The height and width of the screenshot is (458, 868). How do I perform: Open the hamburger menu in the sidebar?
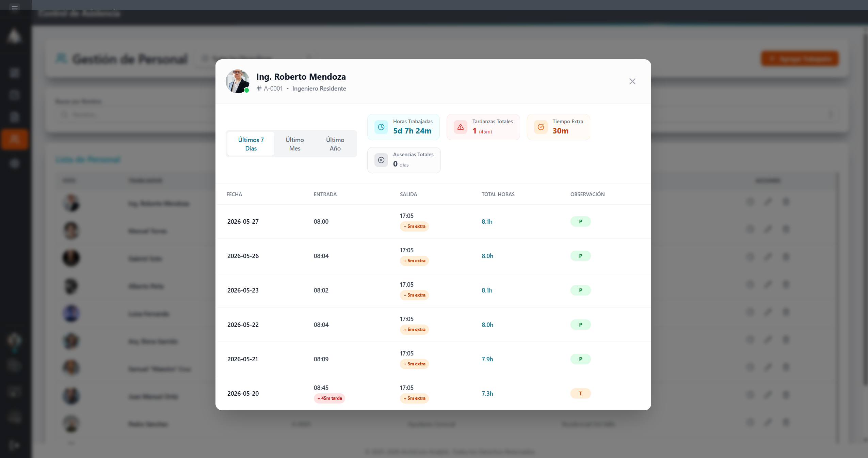(x=15, y=7)
